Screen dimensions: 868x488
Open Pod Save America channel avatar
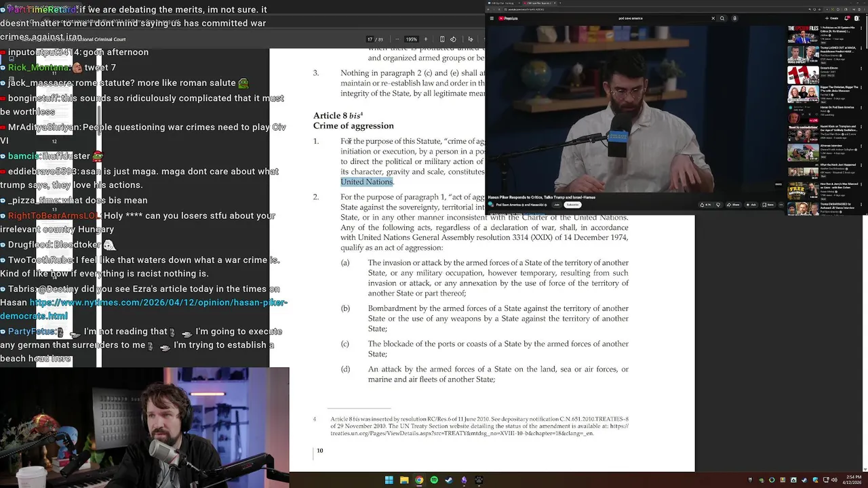pos(490,204)
